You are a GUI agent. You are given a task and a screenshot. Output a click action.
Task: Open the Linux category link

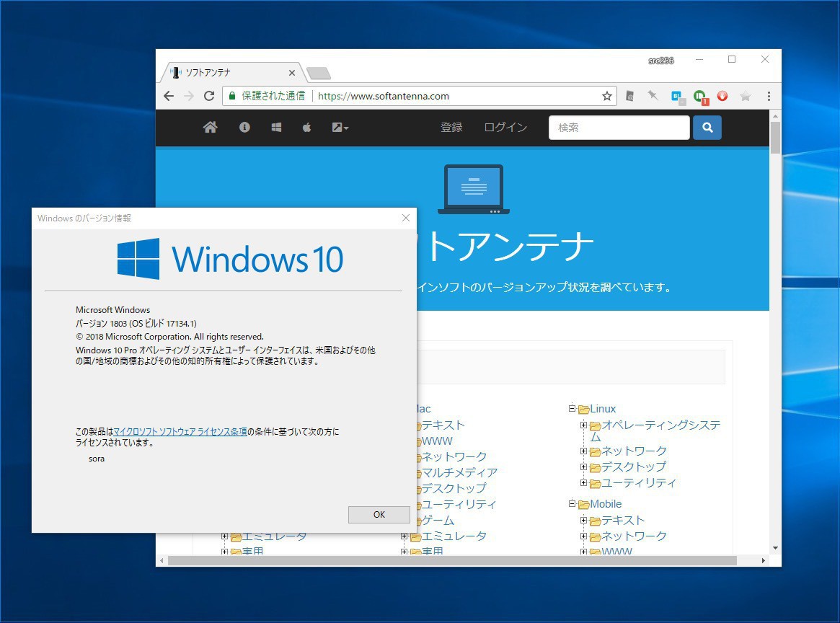[x=603, y=409]
